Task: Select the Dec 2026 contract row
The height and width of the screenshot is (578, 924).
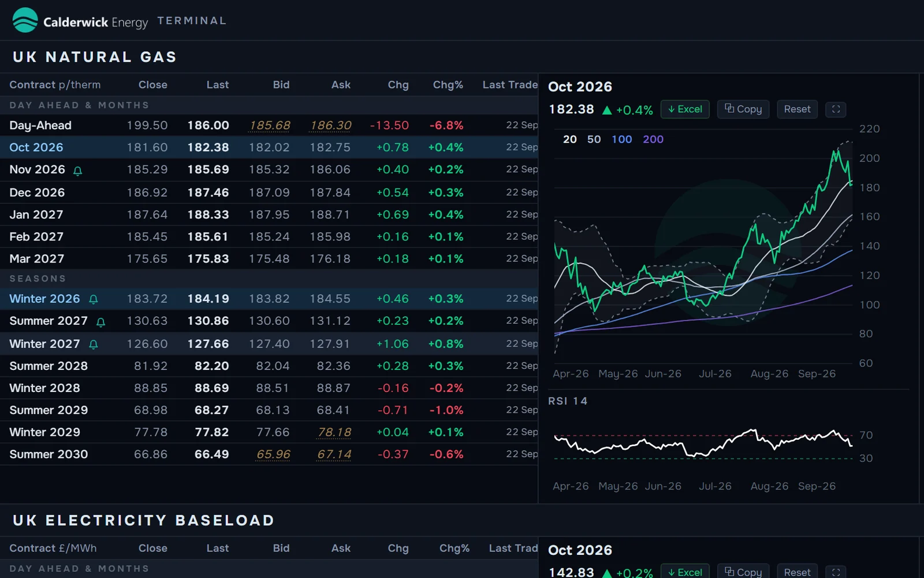Action: (x=269, y=192)
